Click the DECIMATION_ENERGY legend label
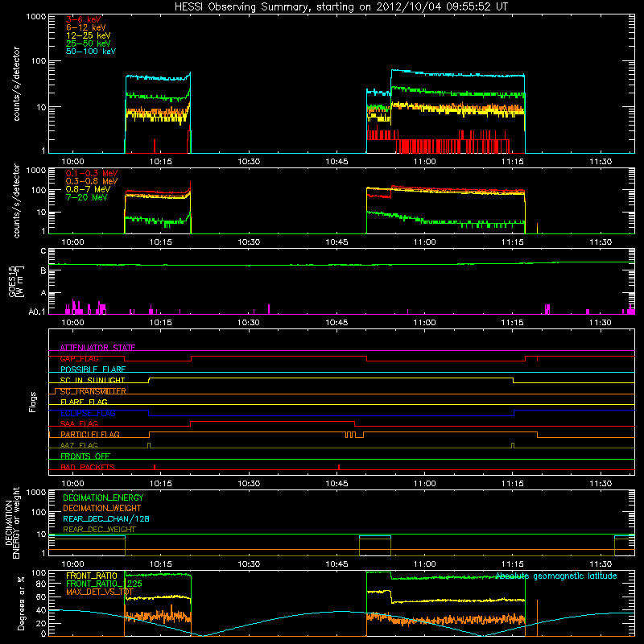This screenshot has width=644, height=644. tap(103, 497)
